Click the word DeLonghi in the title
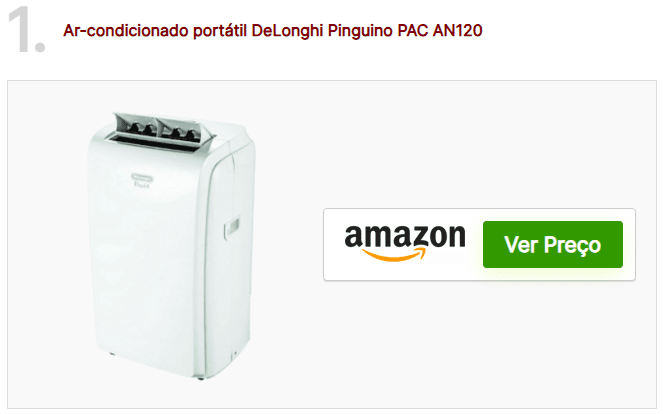This screenshot has height=414, width=663. pyautogui.click(x=288, y=31)
